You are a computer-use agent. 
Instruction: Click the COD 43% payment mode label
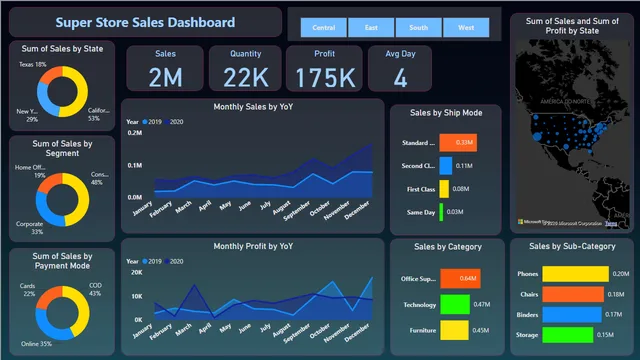click(x=95, y=289)
